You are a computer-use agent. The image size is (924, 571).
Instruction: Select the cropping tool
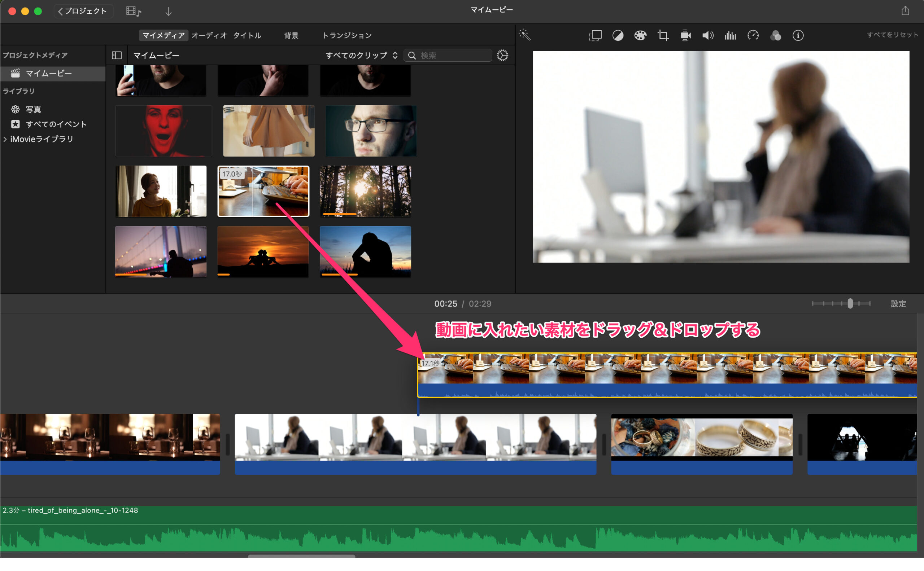[x=662, y=35]
